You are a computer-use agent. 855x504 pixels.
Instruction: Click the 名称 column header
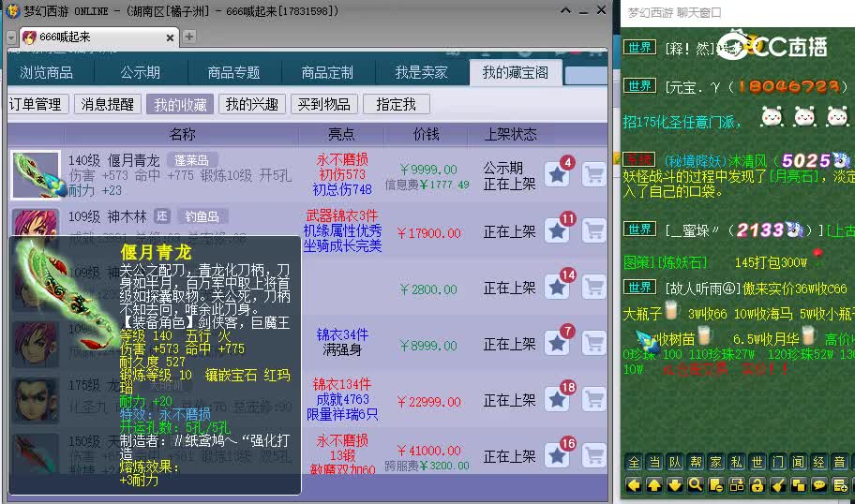pos(182,134)
